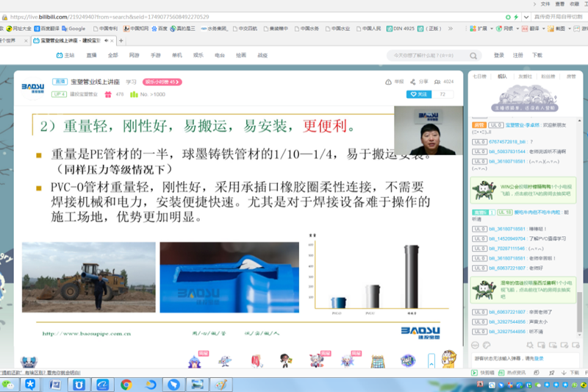
Task: Click the green WIN公会 lottery notice banner
Action: tap(523, 190)
